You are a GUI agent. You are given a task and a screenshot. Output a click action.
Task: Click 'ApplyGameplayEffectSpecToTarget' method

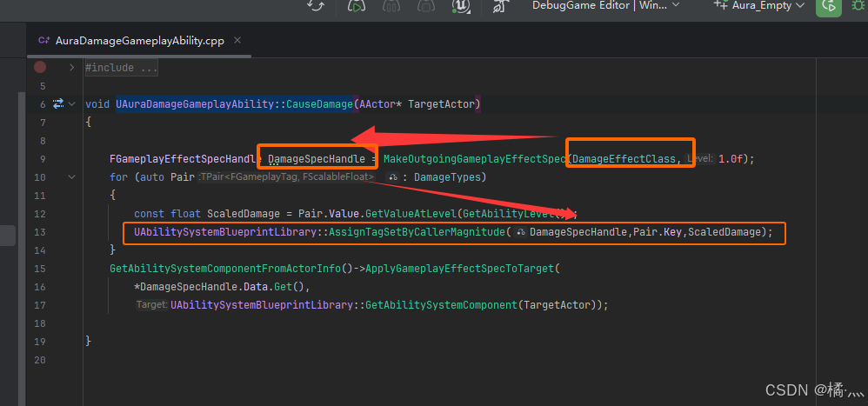pyautogui.click(x=459, y=269)
